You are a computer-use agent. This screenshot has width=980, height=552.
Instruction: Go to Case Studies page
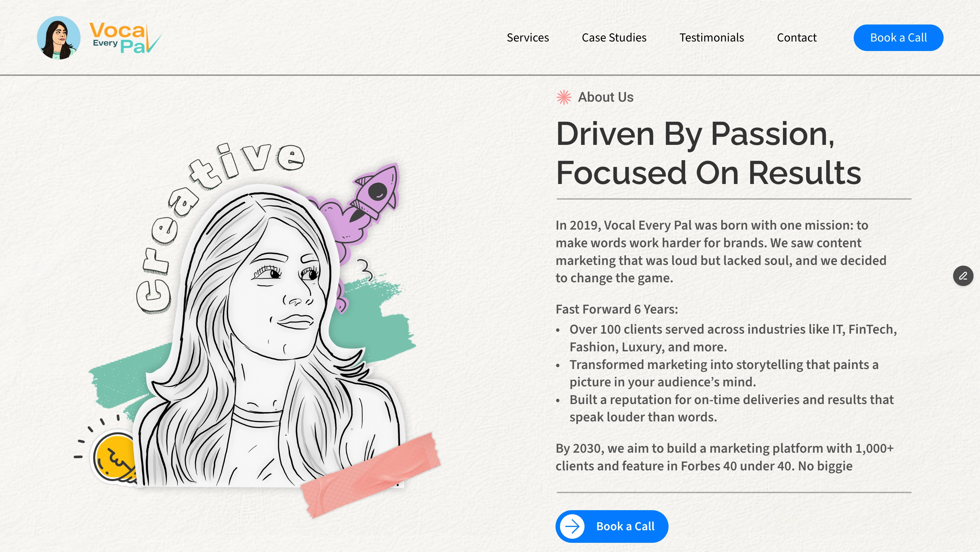click(614, 38)
